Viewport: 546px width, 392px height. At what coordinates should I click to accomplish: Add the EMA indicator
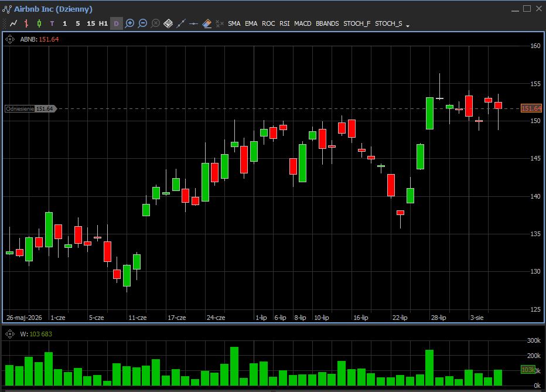[251, 23]
